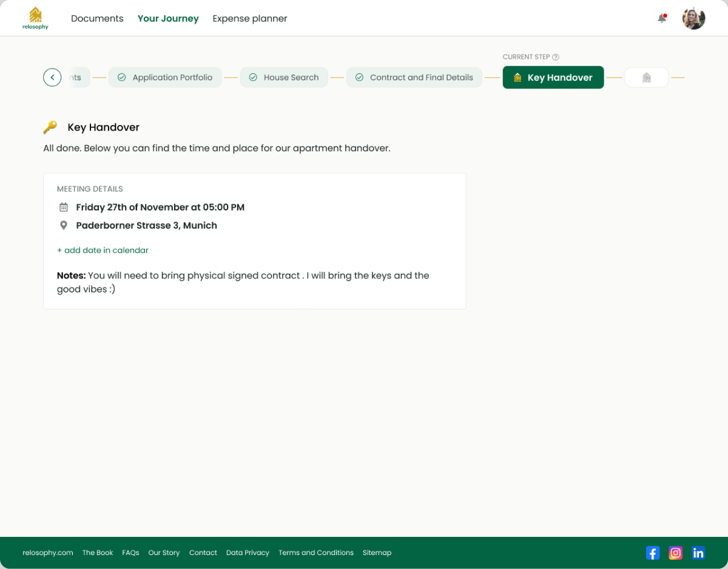Click the relosophy logo
The width and height of the screenshot is (728, 569).
point(35,18)
